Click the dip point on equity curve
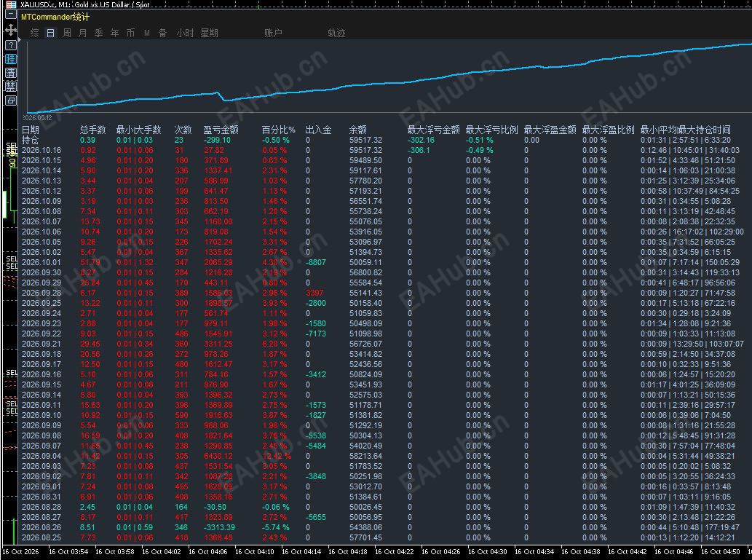 [x=224, y=100]
